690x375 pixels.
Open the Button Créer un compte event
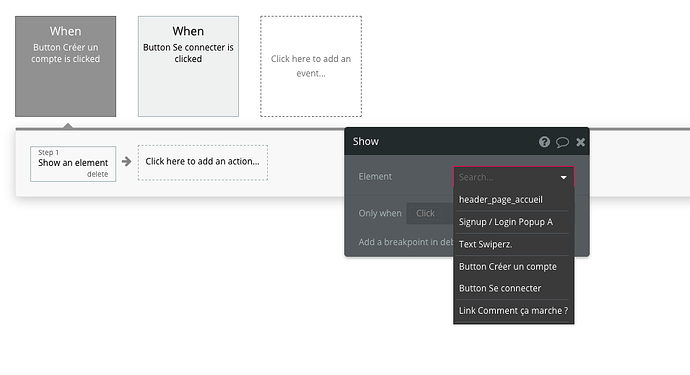point(66,66)
